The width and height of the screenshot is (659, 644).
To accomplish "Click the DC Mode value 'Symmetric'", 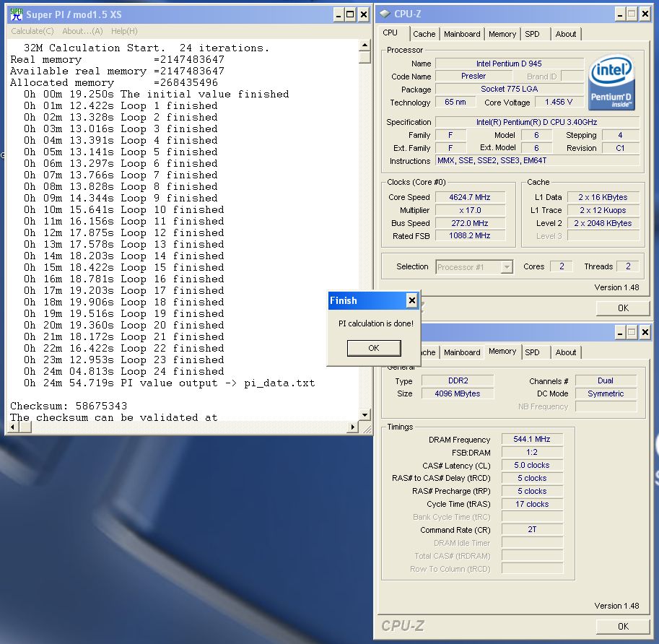I will pyautogui.click(x=606, y=393).
